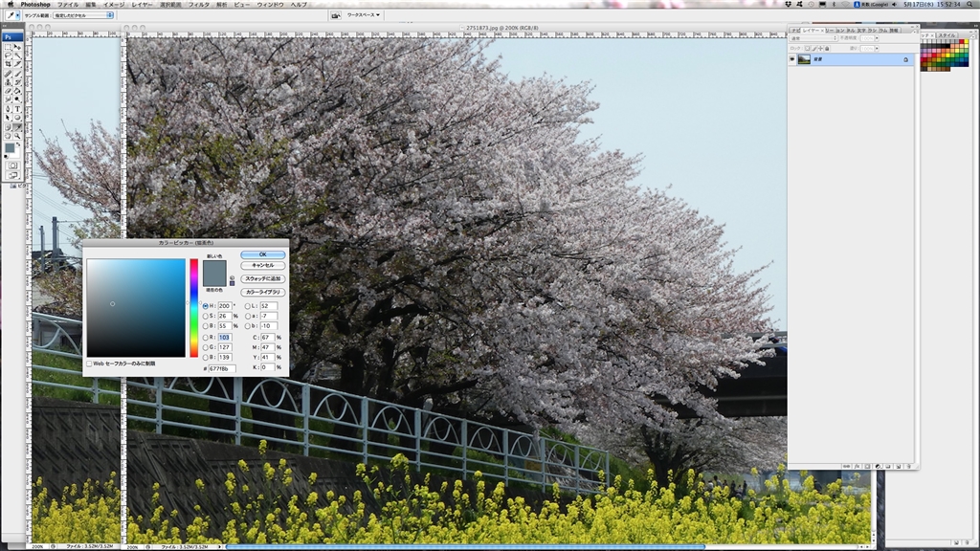The width and height of the screenshot is (980, 551).
Task: Select the Hand tool
Action: (8, 136)
